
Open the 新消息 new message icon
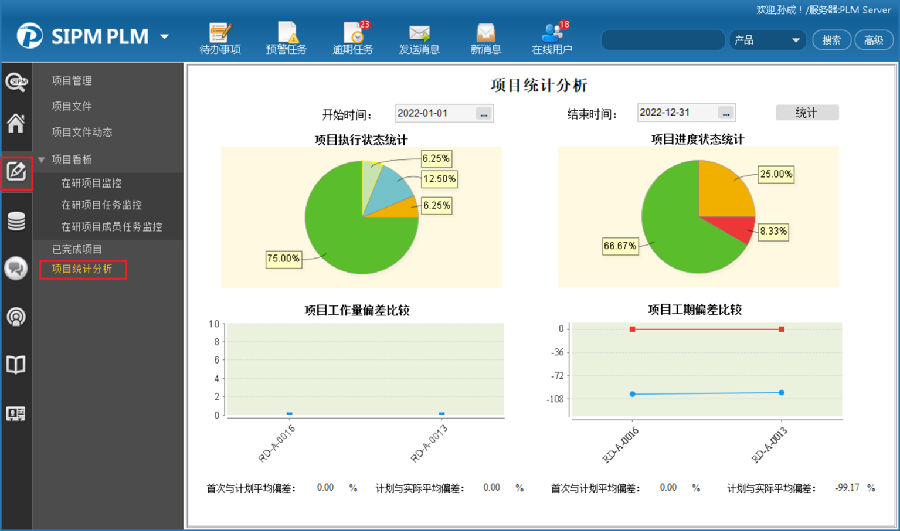click(486, 36)
